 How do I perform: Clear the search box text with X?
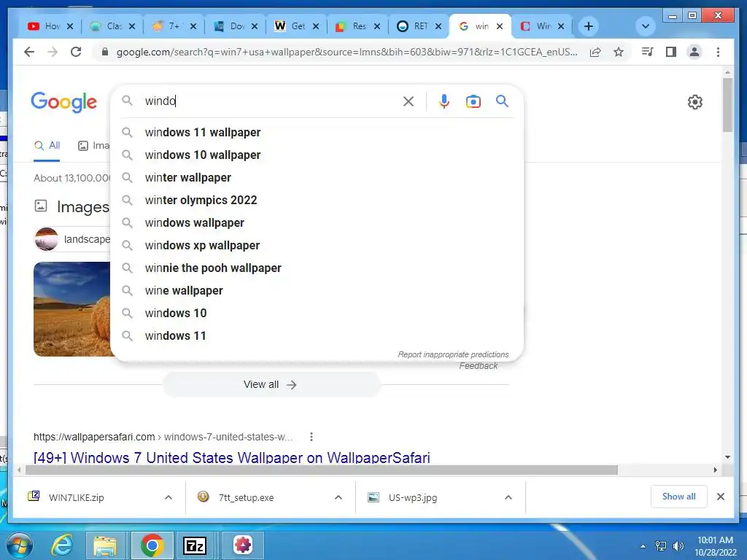409,101
